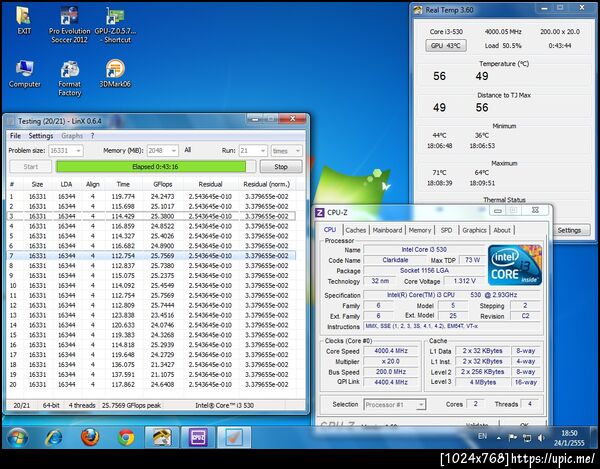This screenshot has height=469, width=600.
Task: Switch to the SPD tab in CPU-Z
Action: pyautogui.click(x=446, y=230)
